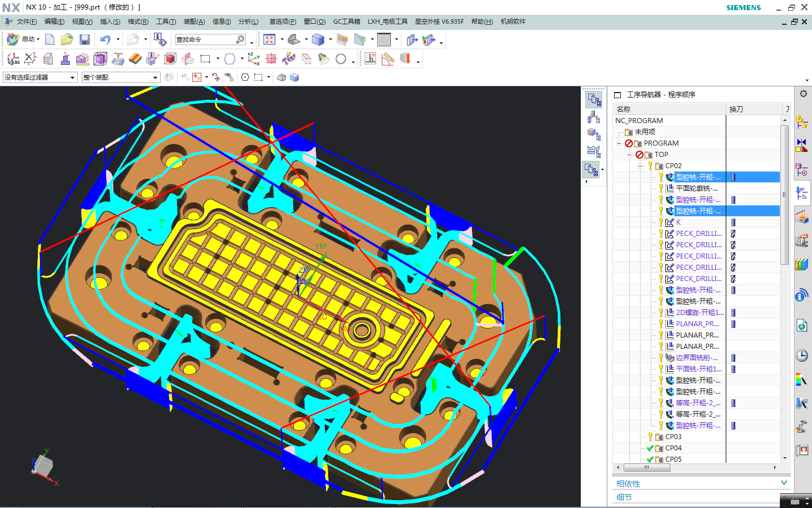The width and height of the screenshot is (812, 508).
Task: Click the 换刀 column header
Action: pos(736,109)
